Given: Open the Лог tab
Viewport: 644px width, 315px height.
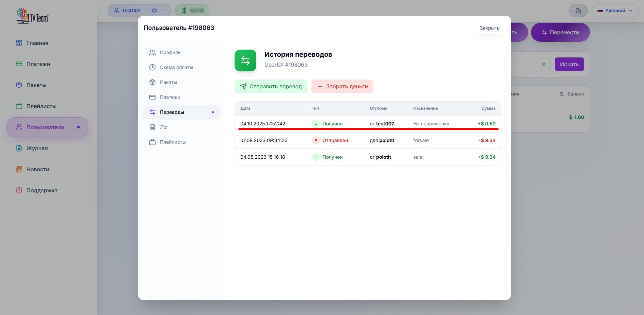Looking at the screenshot, I should pos(164,127).
